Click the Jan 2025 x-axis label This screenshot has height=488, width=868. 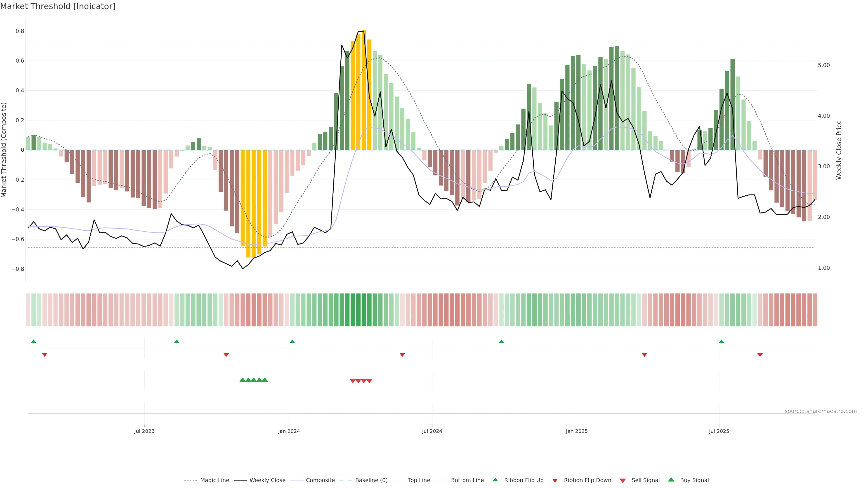pos(577,431)
